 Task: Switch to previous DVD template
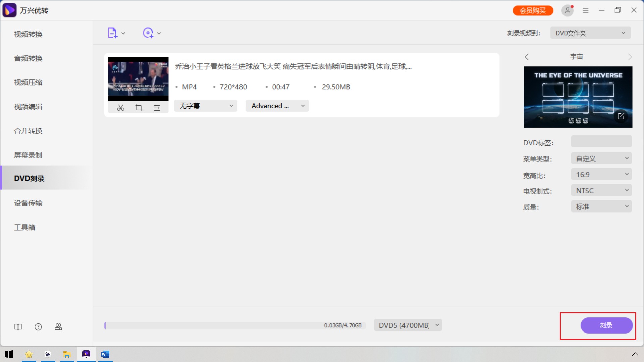point(527,57)
